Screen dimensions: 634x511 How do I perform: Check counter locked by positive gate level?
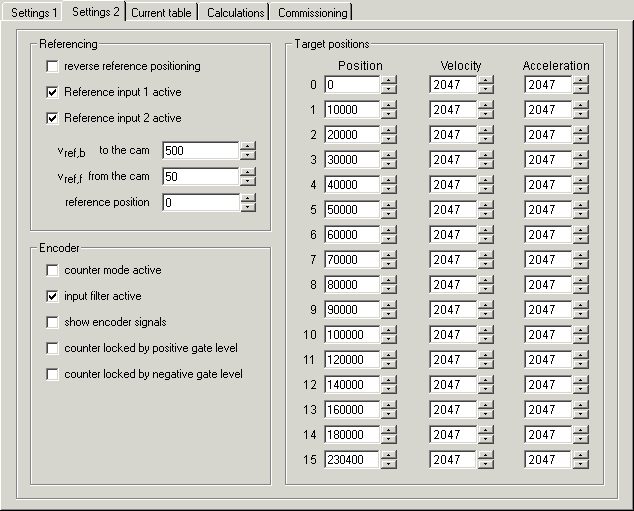click(52, 348)
